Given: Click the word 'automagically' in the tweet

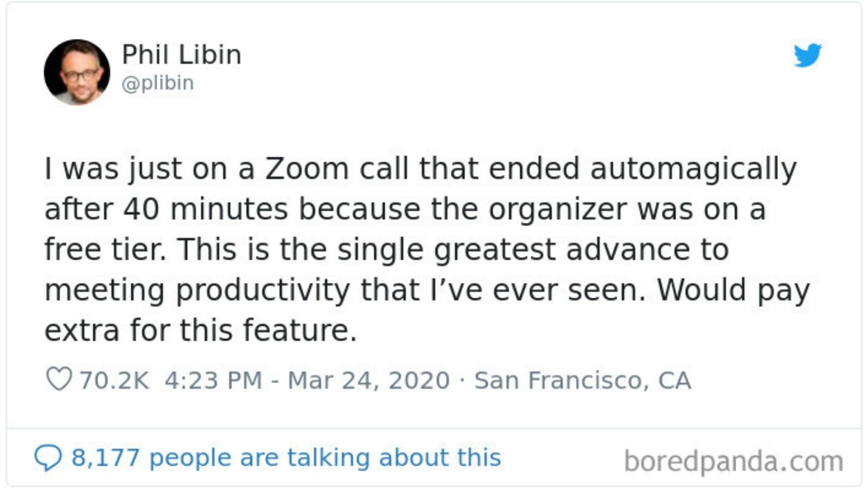Looking at the screenshot, I should [693, 169].
